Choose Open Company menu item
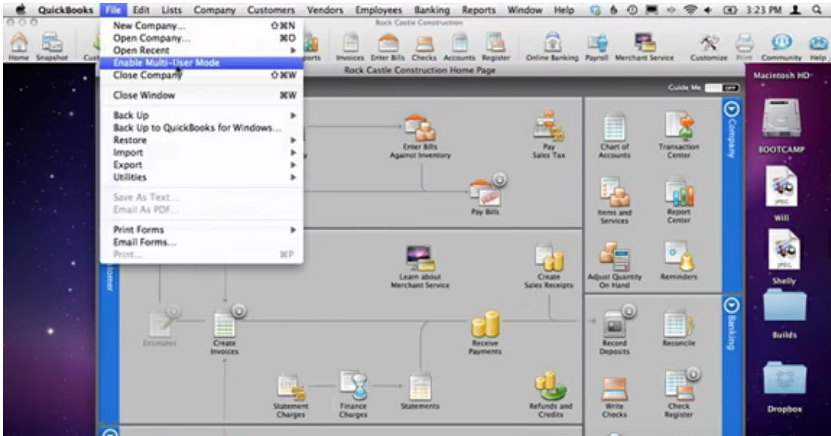The height and width of the screenshot is (436, 831). (x=201, y=38)
